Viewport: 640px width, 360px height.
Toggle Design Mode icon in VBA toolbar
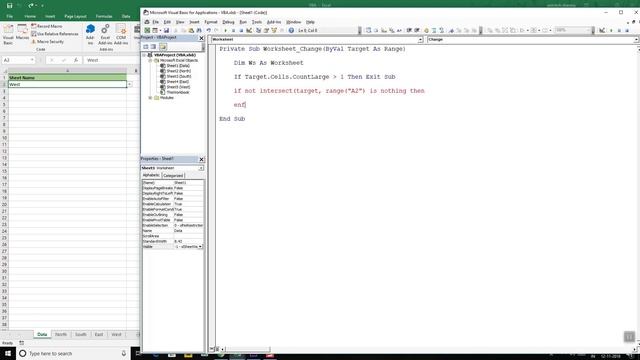coord(249,30)
